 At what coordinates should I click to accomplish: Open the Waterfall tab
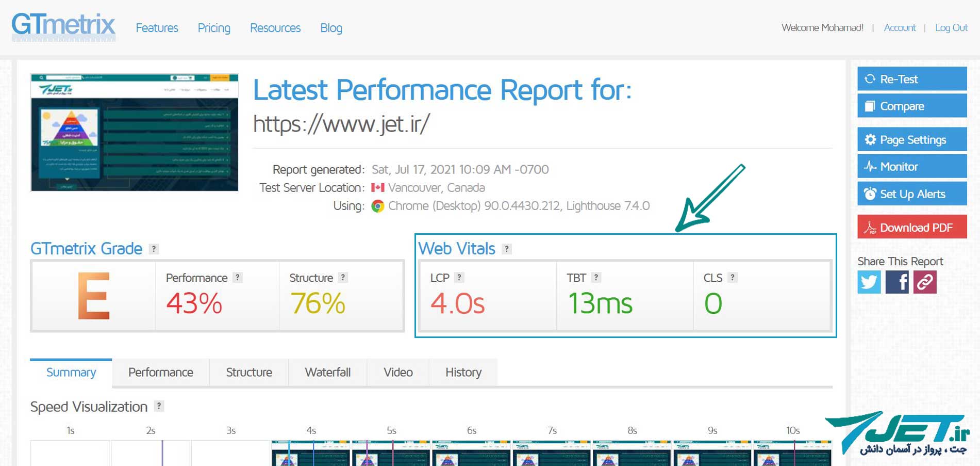coord(328,373)
